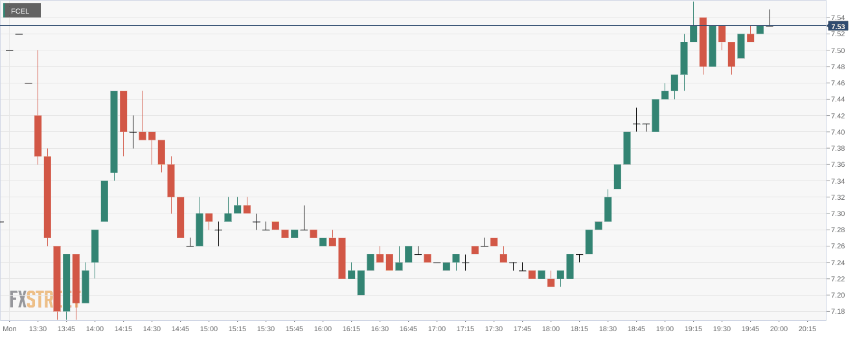Screen dimensions: 868x337
Task: Click the 7.46 price axis label
Action: [x=838, y=83]
